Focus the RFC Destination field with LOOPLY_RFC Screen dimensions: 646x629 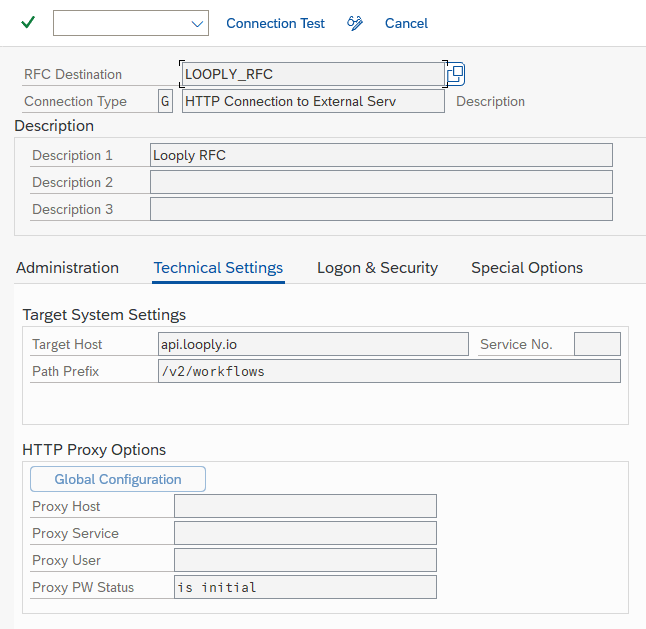(312, 74)
